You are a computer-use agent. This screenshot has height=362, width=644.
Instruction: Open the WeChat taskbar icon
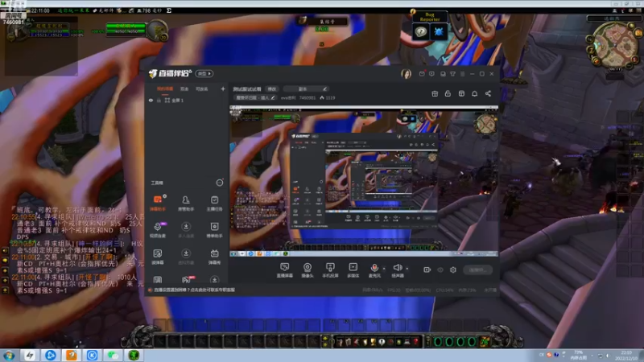113,356
